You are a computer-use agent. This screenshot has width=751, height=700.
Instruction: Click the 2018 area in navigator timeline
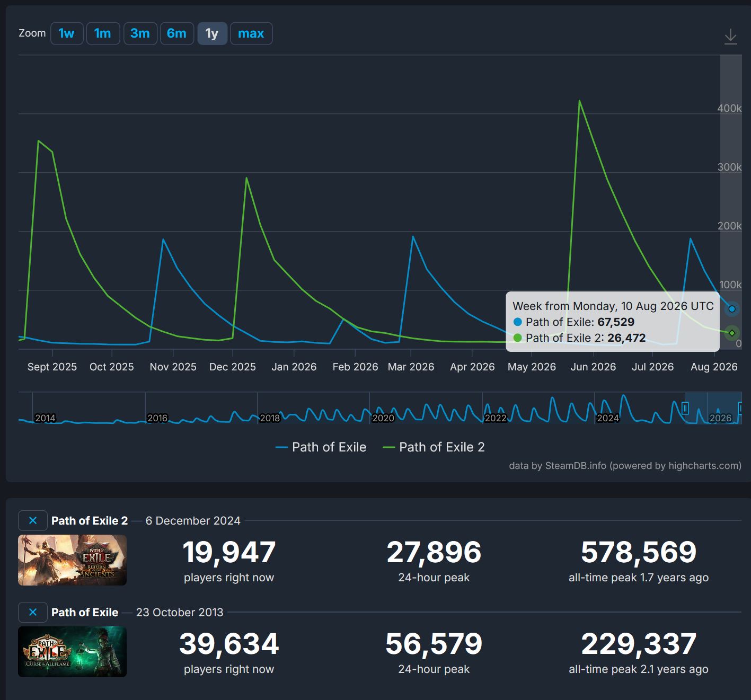pyautogui.click(x=270, y=418)
